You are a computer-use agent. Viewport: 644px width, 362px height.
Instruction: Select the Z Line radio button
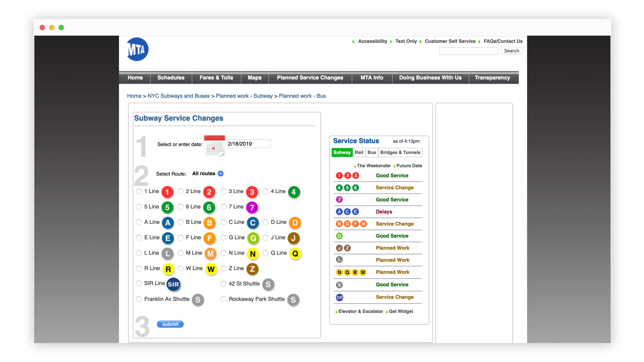tap(224, 268)
